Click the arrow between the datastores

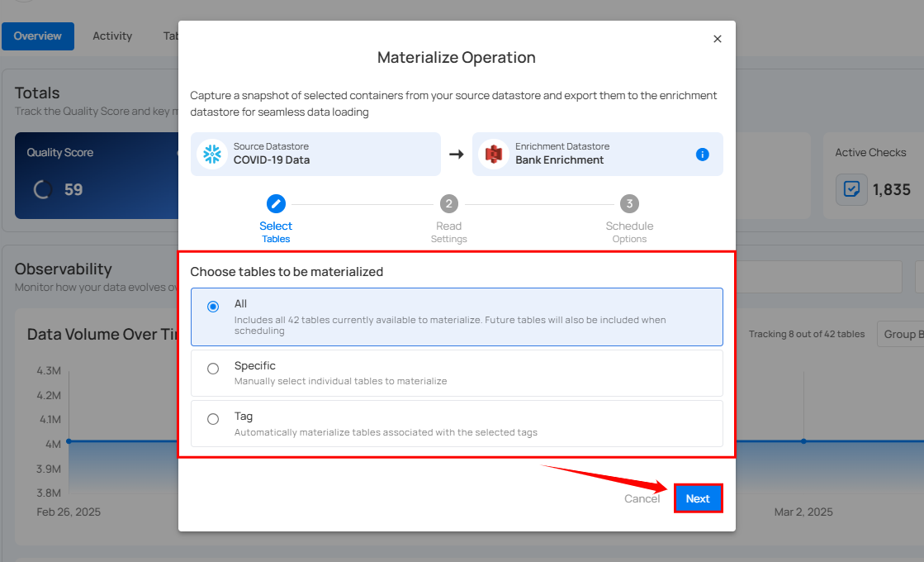pos(456,155)
